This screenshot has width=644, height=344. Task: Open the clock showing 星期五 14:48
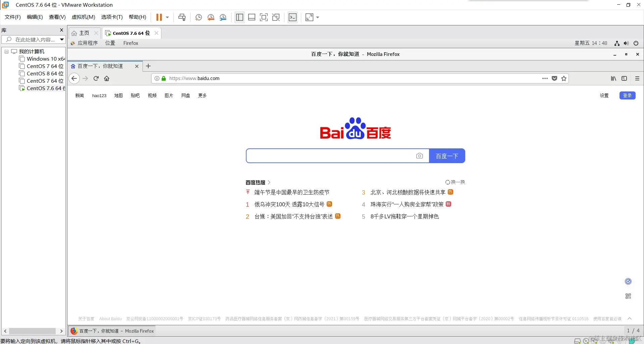click(x=591, y=43)
